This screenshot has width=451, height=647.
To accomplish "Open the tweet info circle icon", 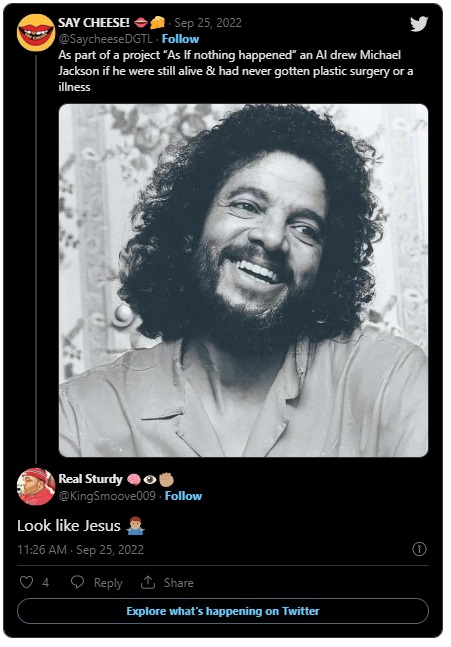I will (419, 549).
